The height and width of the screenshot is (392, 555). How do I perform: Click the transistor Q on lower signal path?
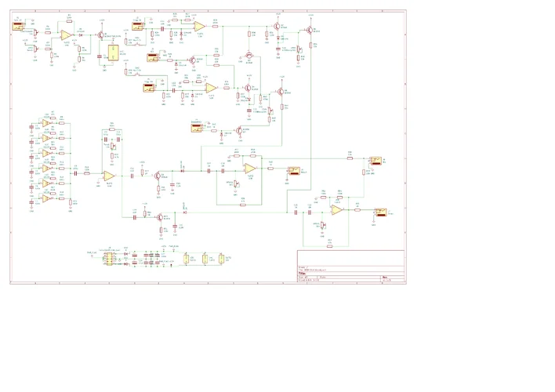(x=160, y=217)
